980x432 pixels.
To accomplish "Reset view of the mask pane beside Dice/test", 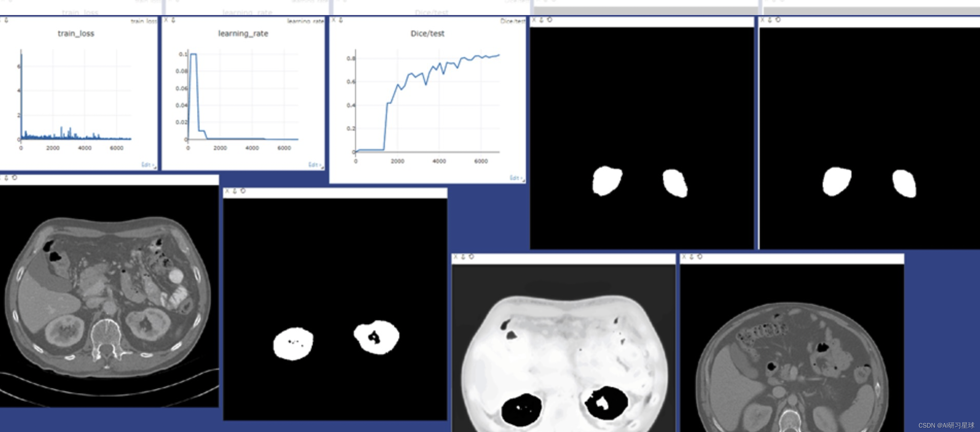I will click(x=549, y=20).
